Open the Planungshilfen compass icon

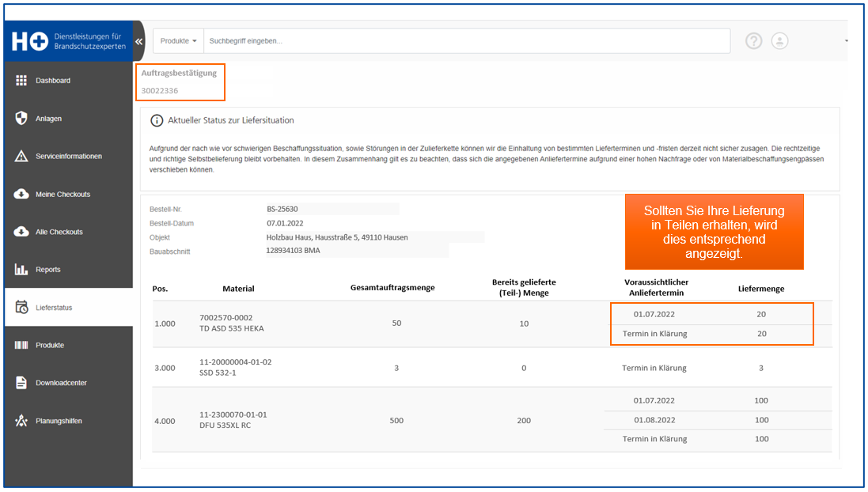(21, 421)
